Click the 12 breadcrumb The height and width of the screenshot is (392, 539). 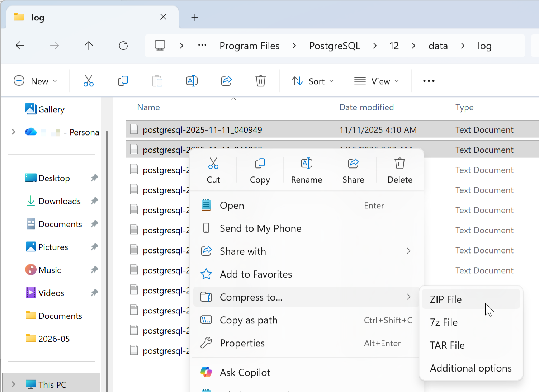(394, 46)
